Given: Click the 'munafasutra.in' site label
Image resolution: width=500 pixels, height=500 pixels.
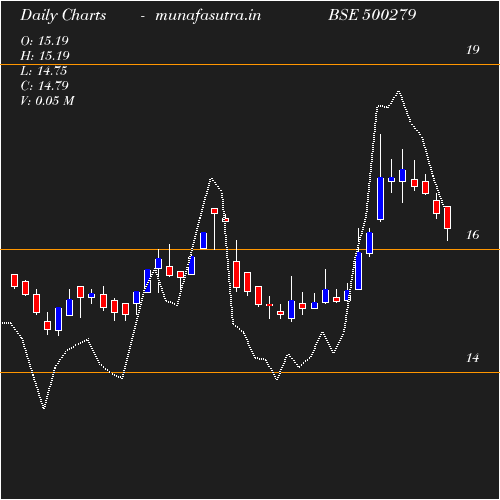Looking at the screenshot, I should point(208,15).
